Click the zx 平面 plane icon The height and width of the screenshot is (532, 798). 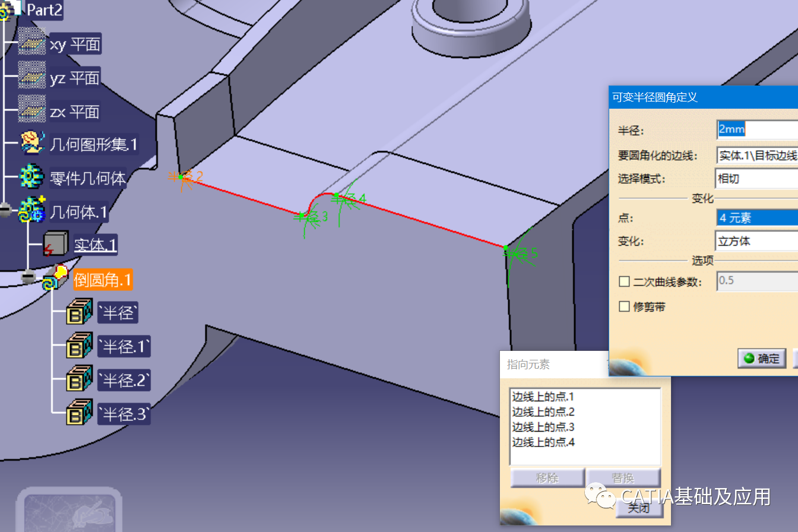coord(31,109)
